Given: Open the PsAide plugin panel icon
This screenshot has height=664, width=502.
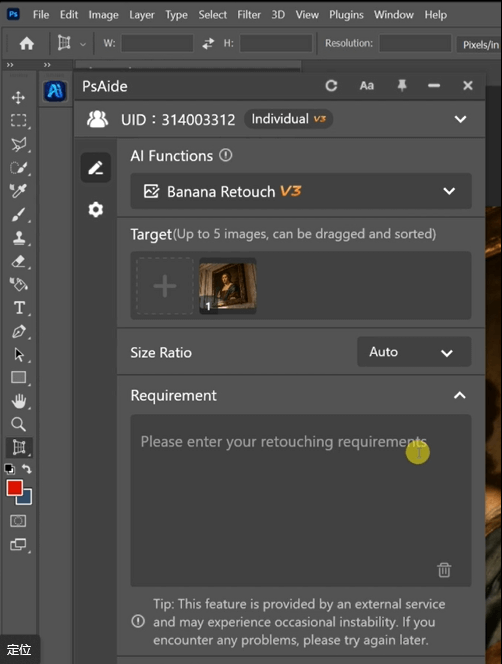Looking at the screenshot, I should pos(55,91).
